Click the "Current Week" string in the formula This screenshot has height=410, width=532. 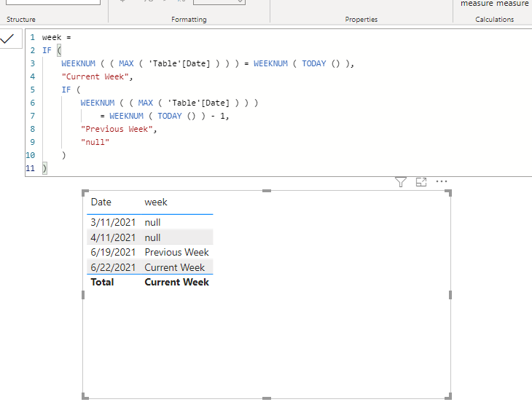pos(95,76)
